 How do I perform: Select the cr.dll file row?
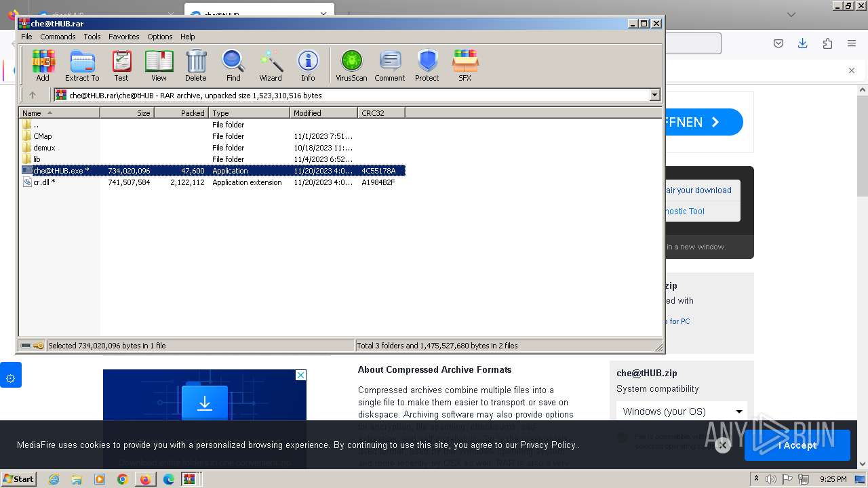pyautogui.click(x=213, y=182)
